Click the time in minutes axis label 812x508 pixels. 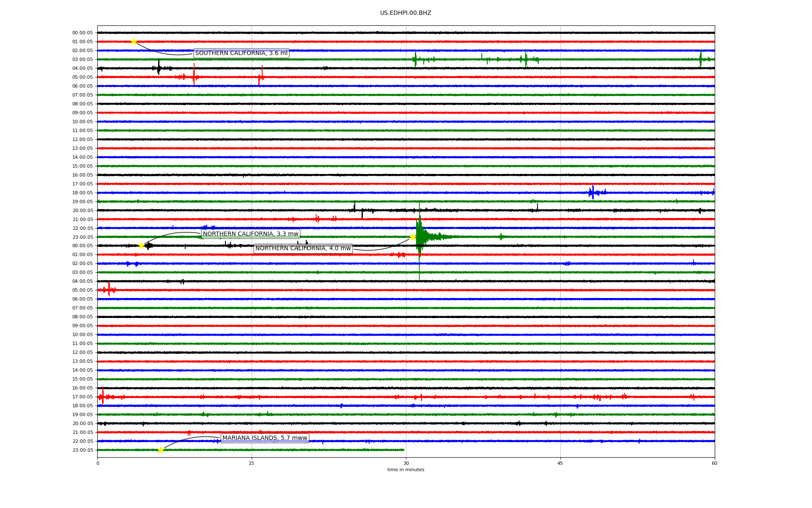pyautogui.click(x=406, y=469)
